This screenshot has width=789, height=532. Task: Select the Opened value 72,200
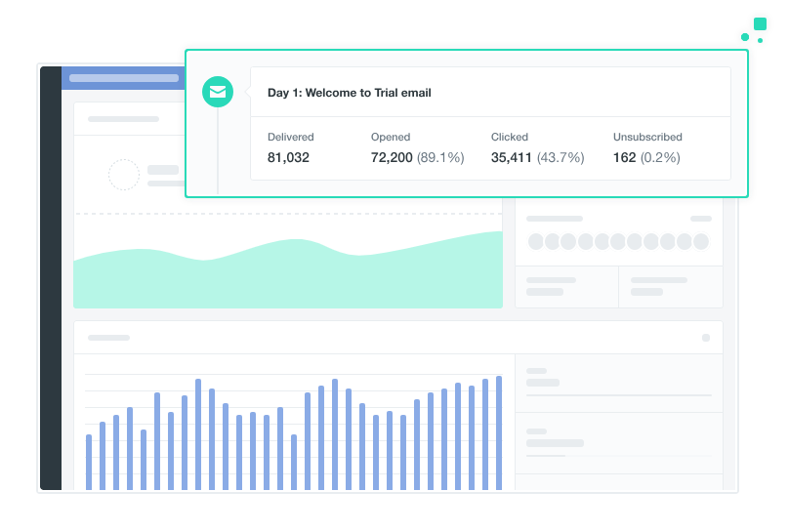[392, 157]
